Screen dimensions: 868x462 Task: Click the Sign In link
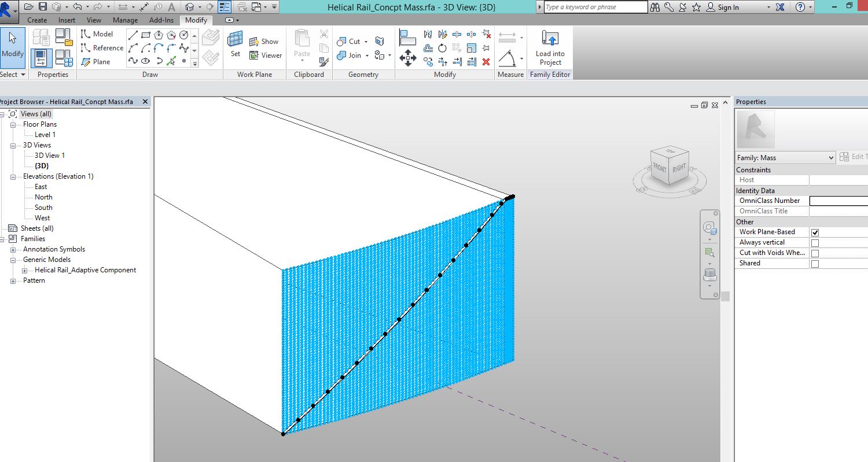pos(728,8)
